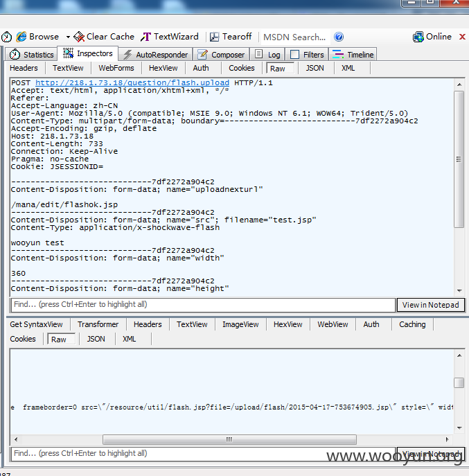The width and height of the screenshot is (469, 476).
Task: Open the flash.upload URL link
Action: point(132,82)
